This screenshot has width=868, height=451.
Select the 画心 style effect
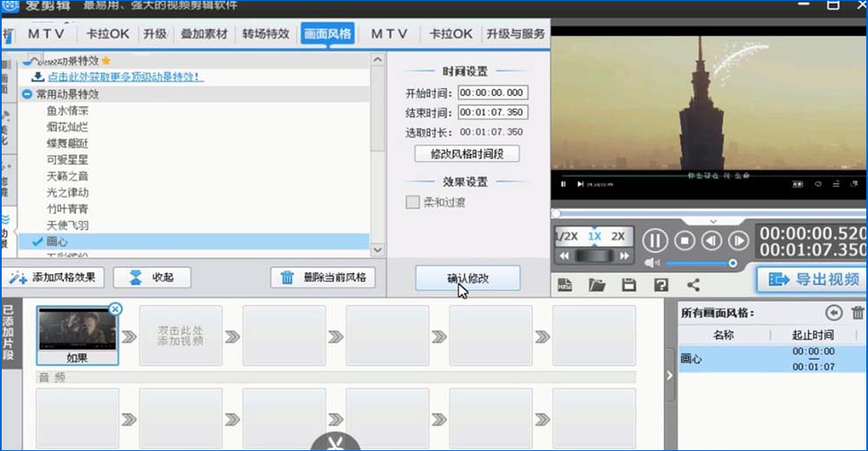(56, 242)
